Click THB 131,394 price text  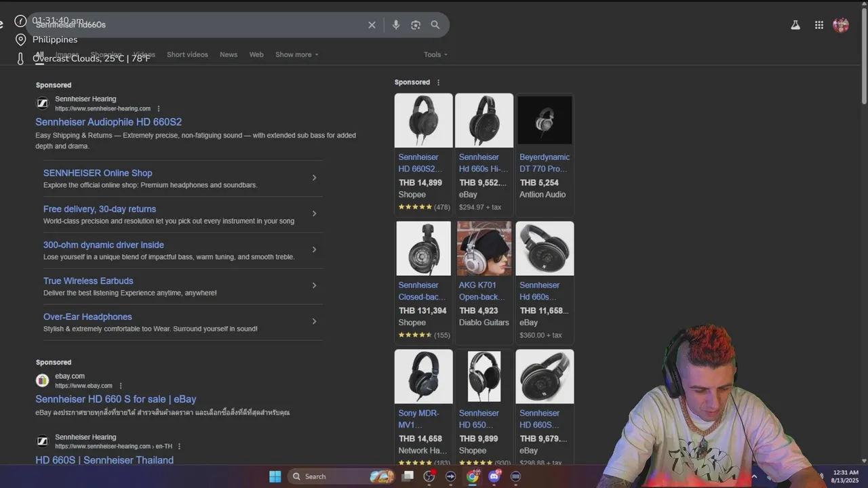tap(422, 311)
